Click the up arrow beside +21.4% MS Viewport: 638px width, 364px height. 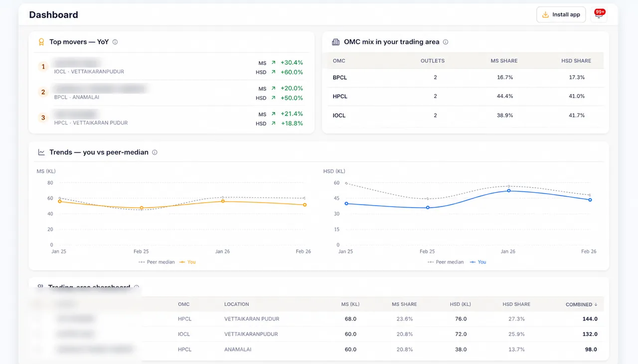pyautogui.click(x=273, y=114)
